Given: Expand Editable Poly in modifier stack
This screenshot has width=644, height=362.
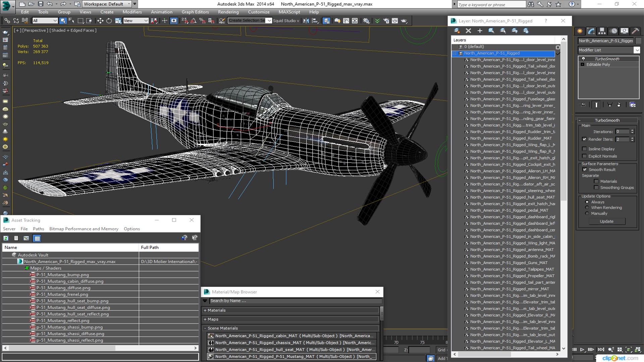Looking at the screenshot, I should [x=583, y=64].
